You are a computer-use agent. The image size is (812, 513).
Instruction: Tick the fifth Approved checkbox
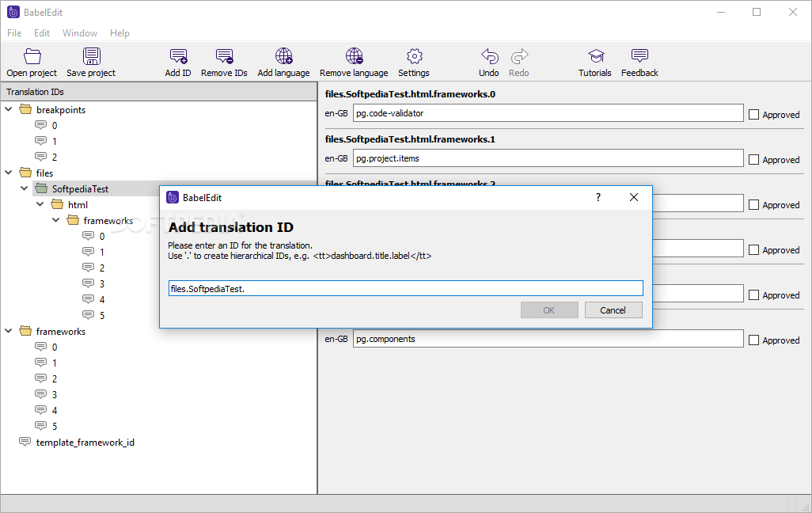coord(754,294)
